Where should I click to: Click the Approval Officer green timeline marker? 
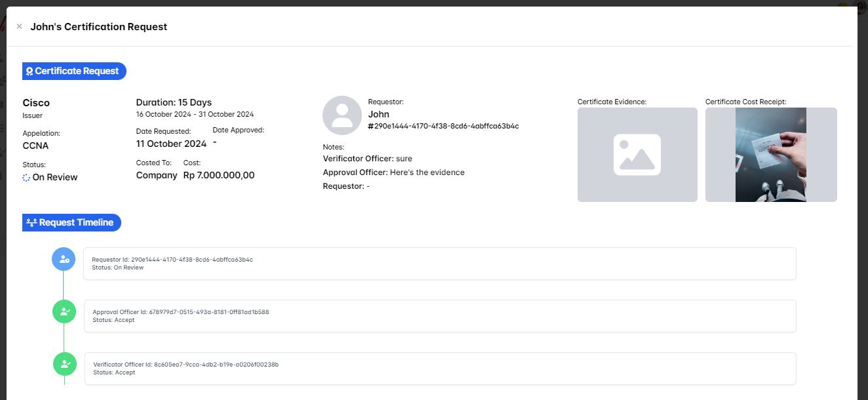coord(64,312)
